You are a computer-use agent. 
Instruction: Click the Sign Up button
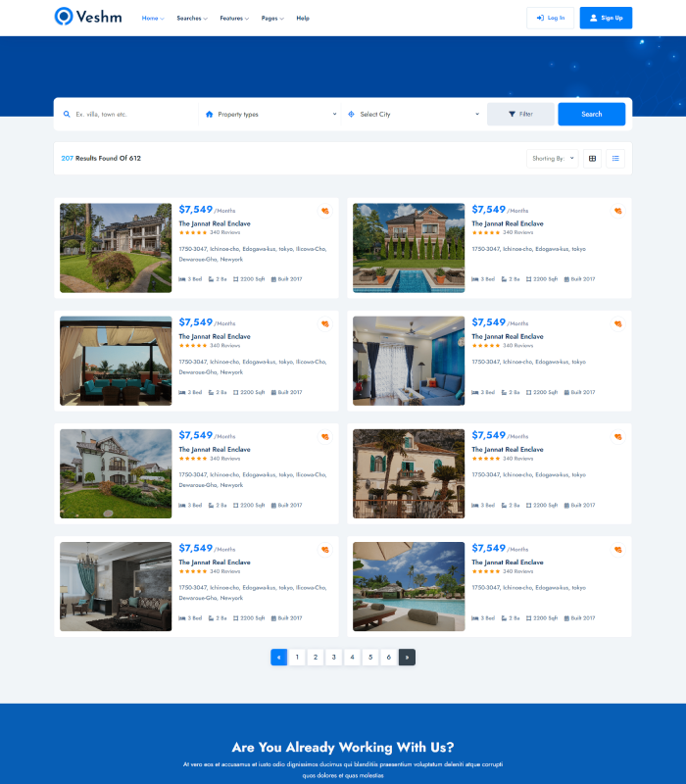point(606,18)
